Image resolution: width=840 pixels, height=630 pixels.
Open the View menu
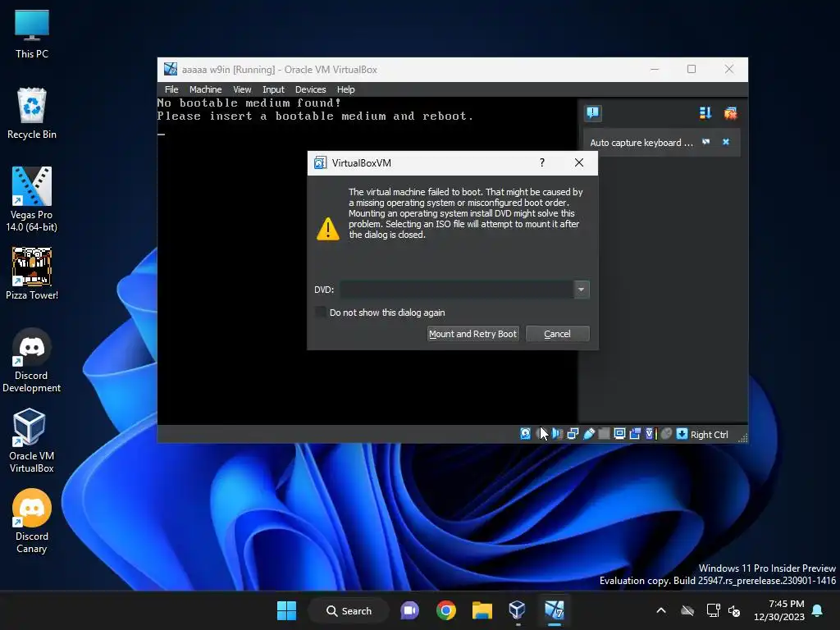tap(242, 89)
